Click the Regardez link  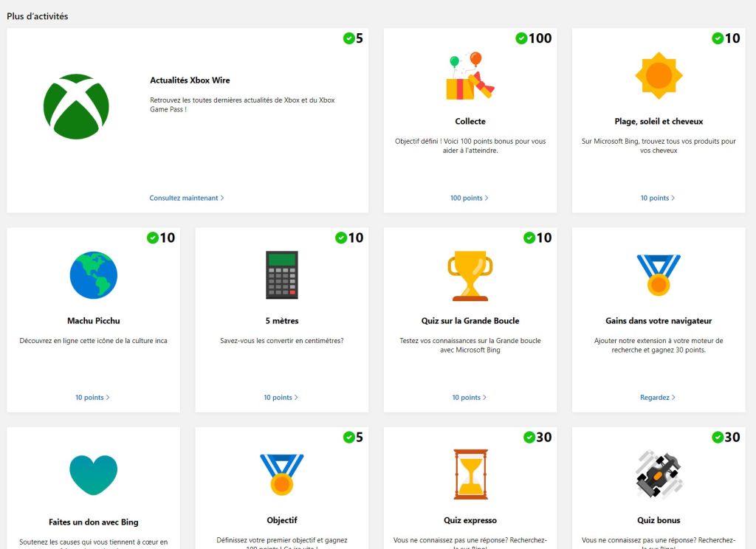click(658, 398)
